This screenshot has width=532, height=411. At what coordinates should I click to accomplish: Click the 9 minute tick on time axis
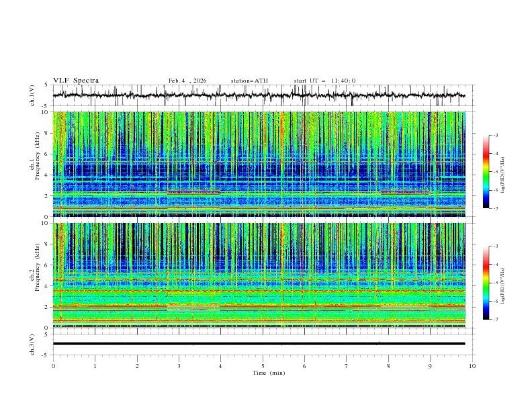pos(430,365)
